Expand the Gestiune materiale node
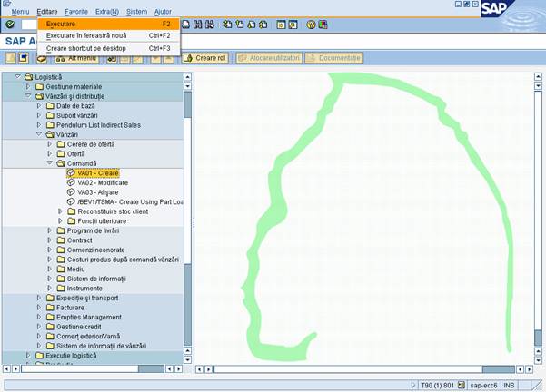Image resolution: width=546 pixels, height=392 pixels. 28,86
